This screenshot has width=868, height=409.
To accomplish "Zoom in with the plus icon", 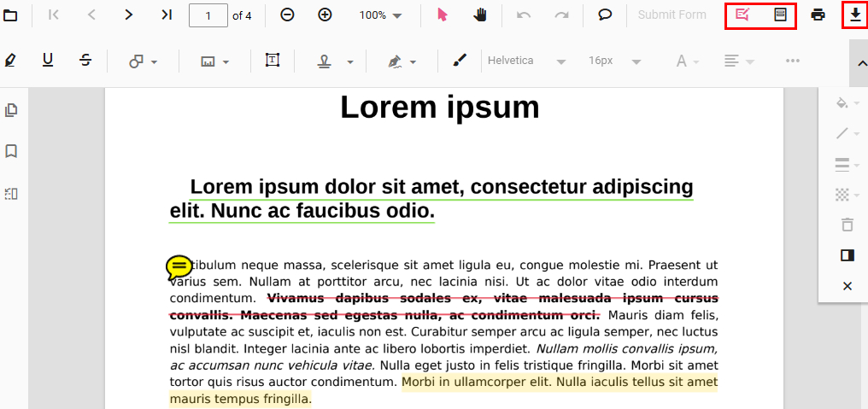I will pos(325,15).
